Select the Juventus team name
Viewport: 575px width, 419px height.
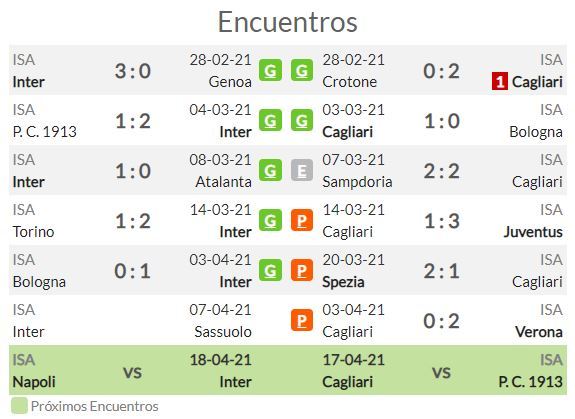tap(533, 232)
